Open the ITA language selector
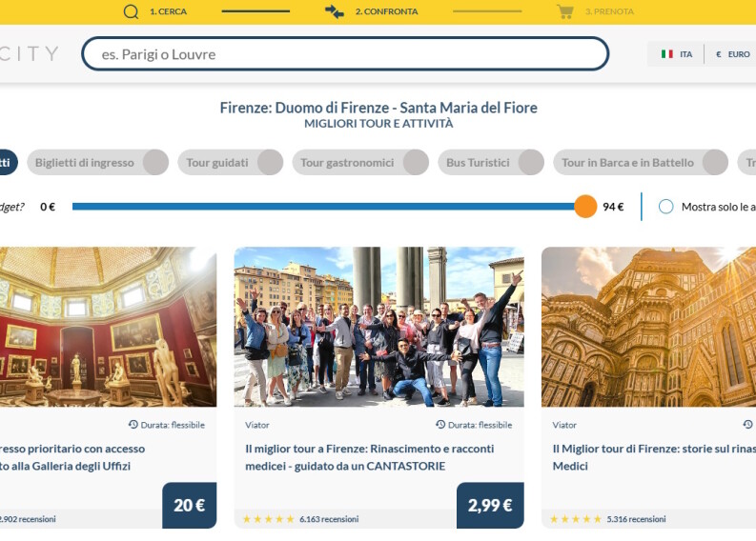This screenshot has height=541, width=756. tap(677, 54)
